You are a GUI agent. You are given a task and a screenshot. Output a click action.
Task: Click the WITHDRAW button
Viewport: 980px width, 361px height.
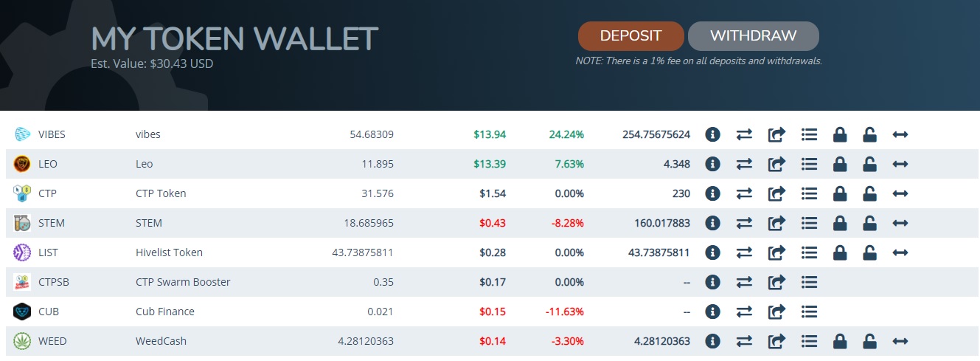pos(753,35)
